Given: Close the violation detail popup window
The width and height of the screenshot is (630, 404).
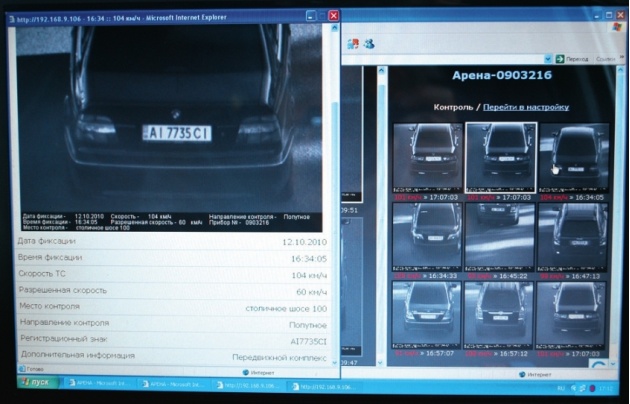Looking at the screenshot, I should tap(333, 15).
